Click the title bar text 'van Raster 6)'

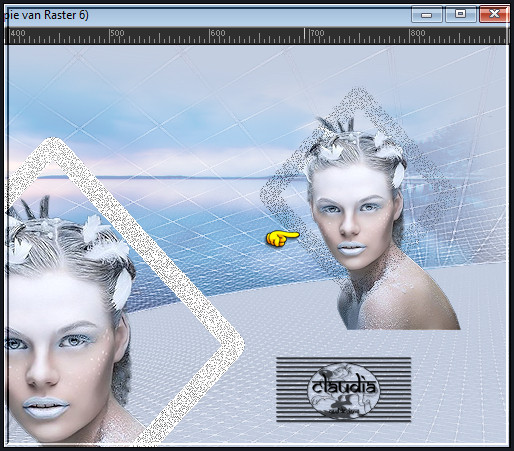(56, 15)
